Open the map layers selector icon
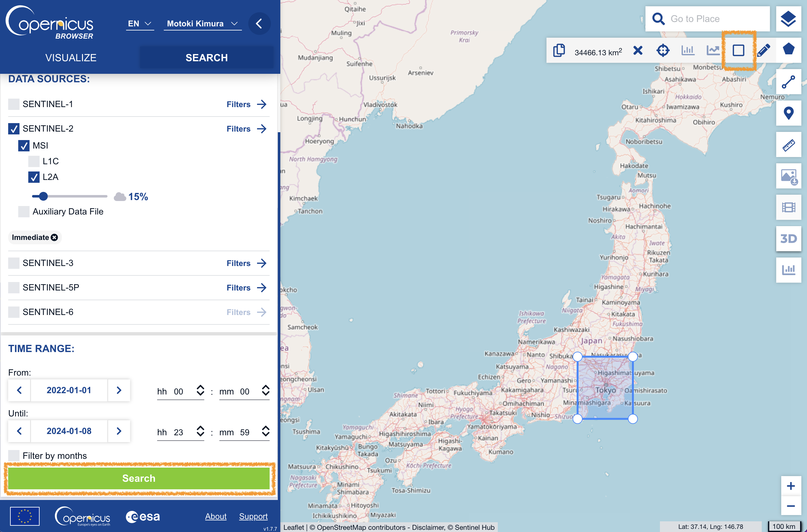The image size is (807, 532). (x=788, y=19)
